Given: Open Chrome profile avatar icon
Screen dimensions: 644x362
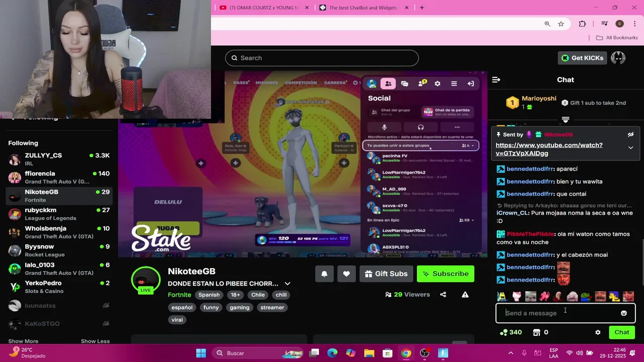Looking at the screenshot, I should coord(619,24).
